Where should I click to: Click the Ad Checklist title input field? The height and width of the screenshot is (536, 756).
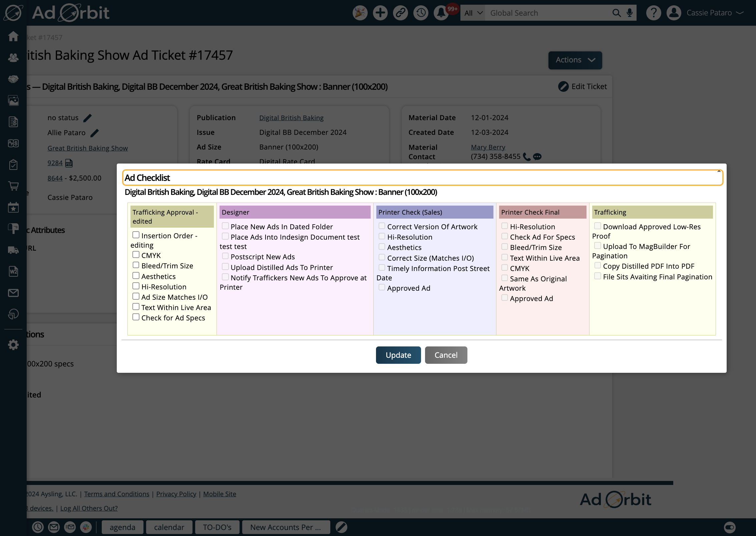pos(421,177)
